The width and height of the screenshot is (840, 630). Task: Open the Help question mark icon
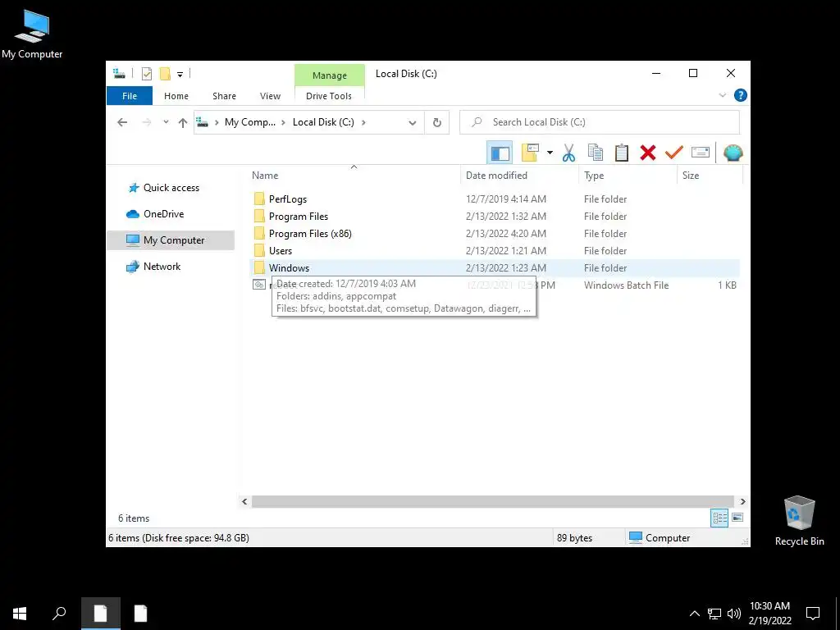(741, 95)
